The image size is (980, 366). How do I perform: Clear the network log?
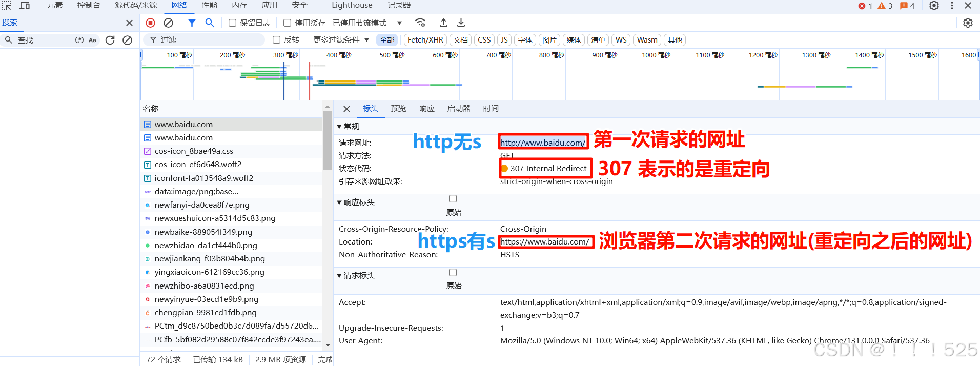click(x=168, y=23)
